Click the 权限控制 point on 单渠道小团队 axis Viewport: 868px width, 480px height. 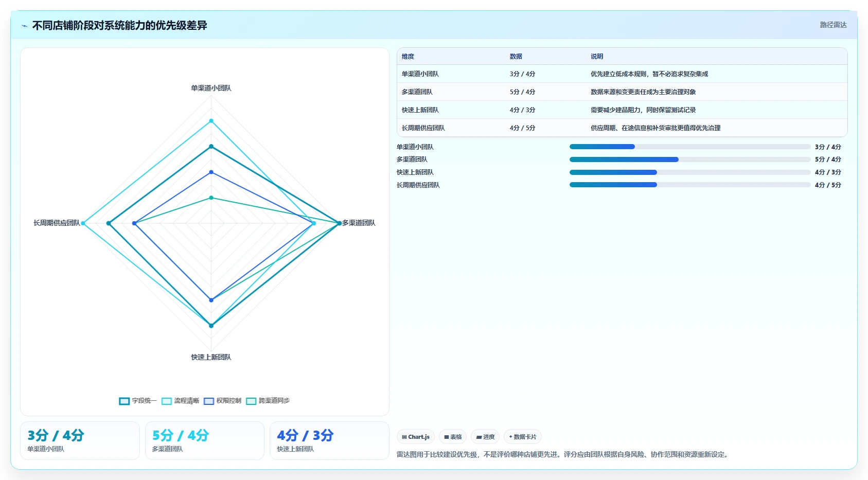(211, 172)
